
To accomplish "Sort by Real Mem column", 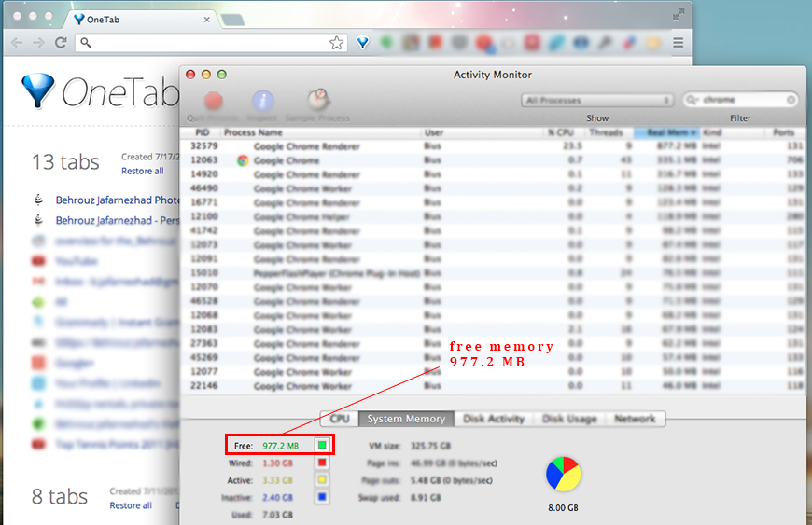I will [666, 133].
